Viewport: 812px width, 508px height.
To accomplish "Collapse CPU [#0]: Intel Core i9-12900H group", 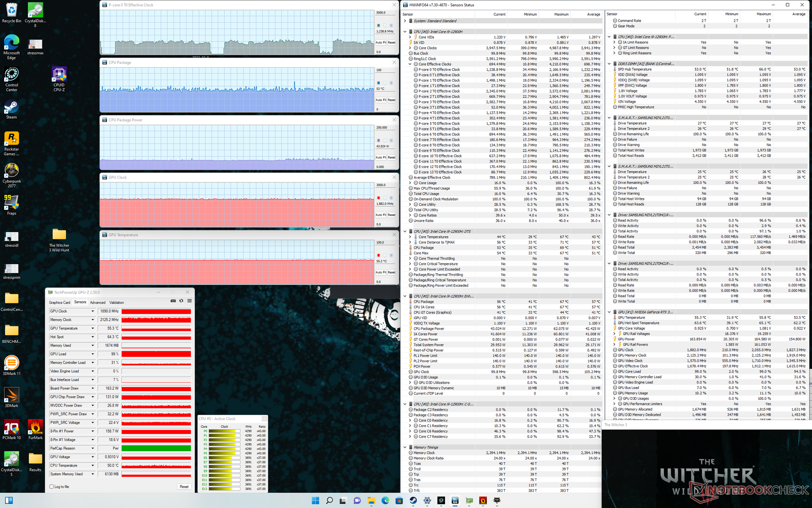I will [x=405, y=32].
